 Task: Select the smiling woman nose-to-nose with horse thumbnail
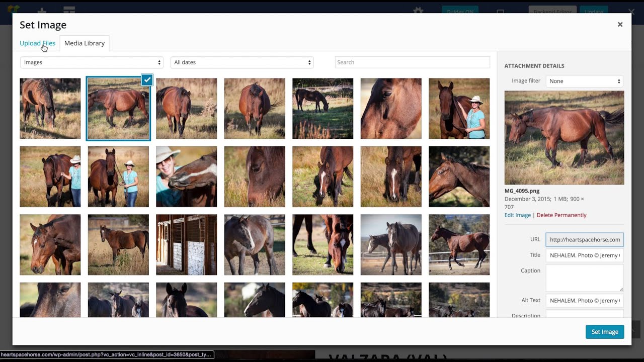pos(186,176)
